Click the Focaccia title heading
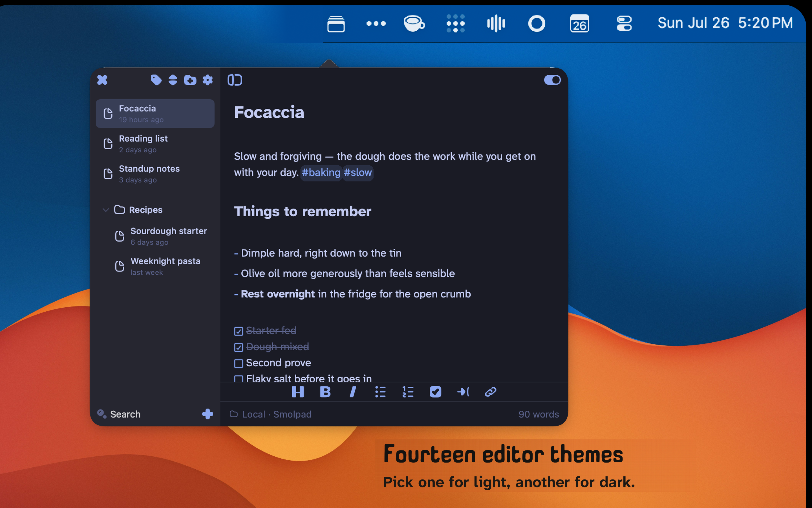 coord(269,112)
